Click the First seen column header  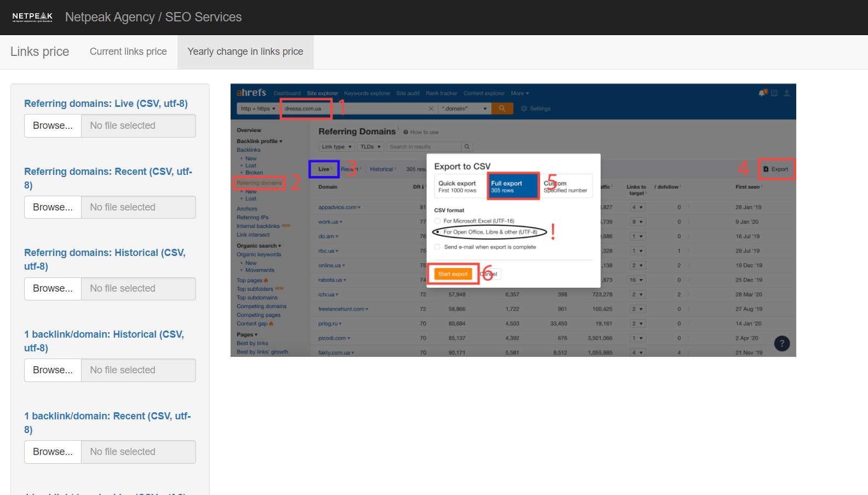[748, 187]
